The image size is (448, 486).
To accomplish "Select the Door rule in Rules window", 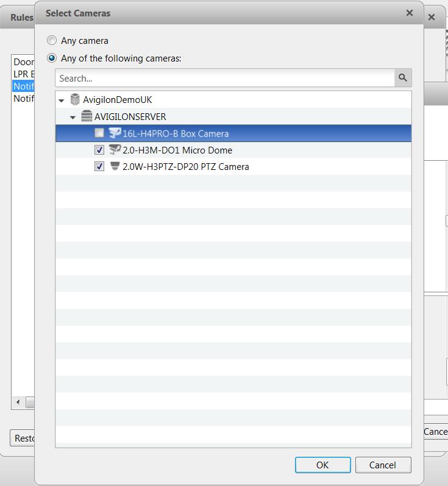I will coord(24,62).
